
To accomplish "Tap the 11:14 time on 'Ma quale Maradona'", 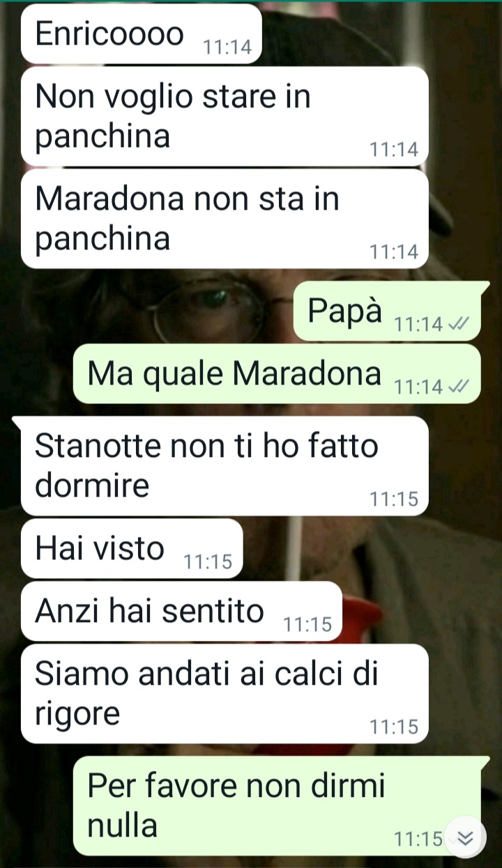I will pyautogui.click(x=418, y=387).
